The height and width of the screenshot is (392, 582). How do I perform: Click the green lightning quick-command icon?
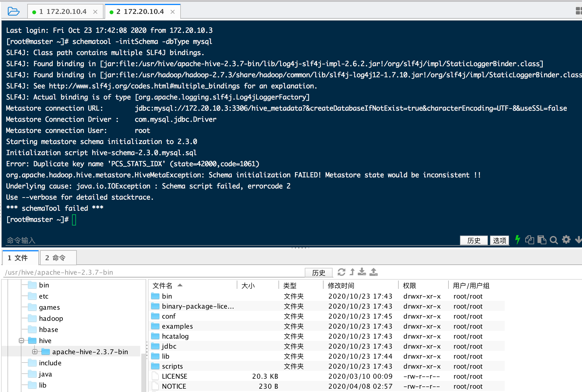click(x=517, y=240)
